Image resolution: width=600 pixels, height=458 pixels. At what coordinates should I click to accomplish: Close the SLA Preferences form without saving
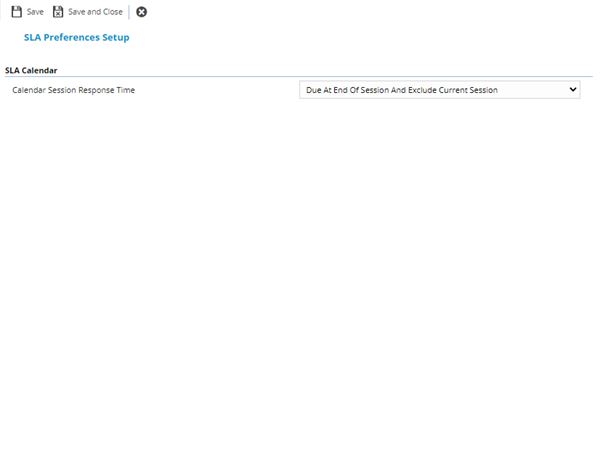click(141, 12)
